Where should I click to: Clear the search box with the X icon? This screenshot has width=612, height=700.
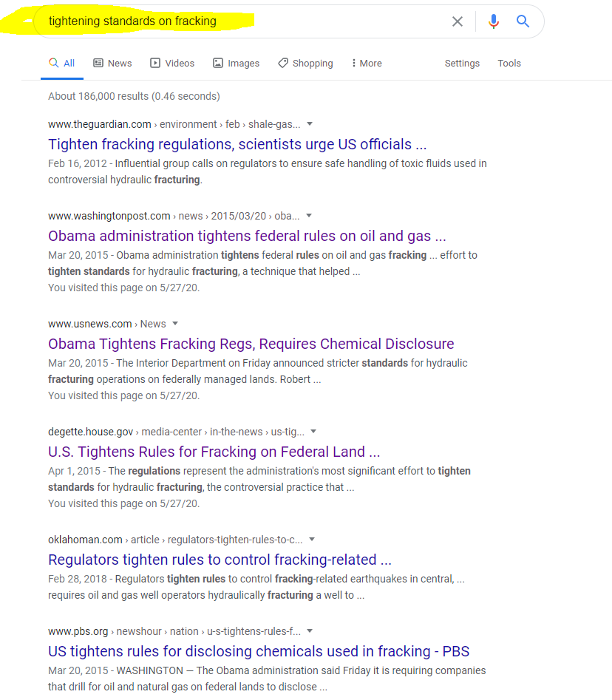pyautogui.click(x=458, y=21)
